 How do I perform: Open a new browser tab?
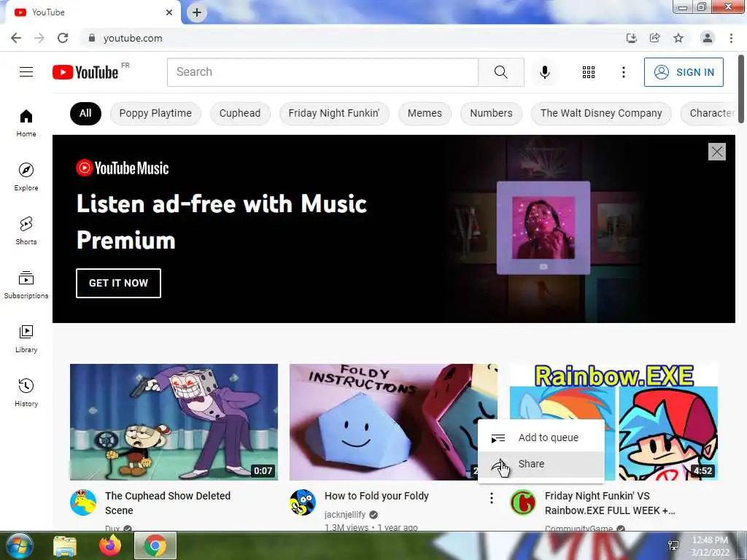(197, 12)
